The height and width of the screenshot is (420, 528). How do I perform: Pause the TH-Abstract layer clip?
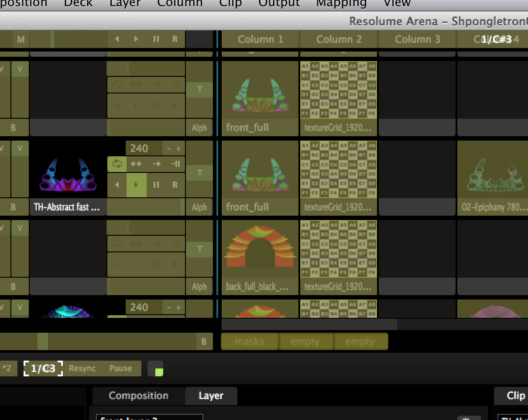(156, 185)
